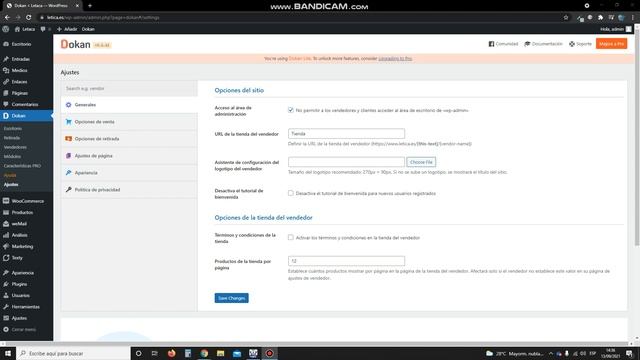The width and height of the screenshot is (640, 360).
Task: Open the Comunidad Facebook link
Action: pos(503,44)
